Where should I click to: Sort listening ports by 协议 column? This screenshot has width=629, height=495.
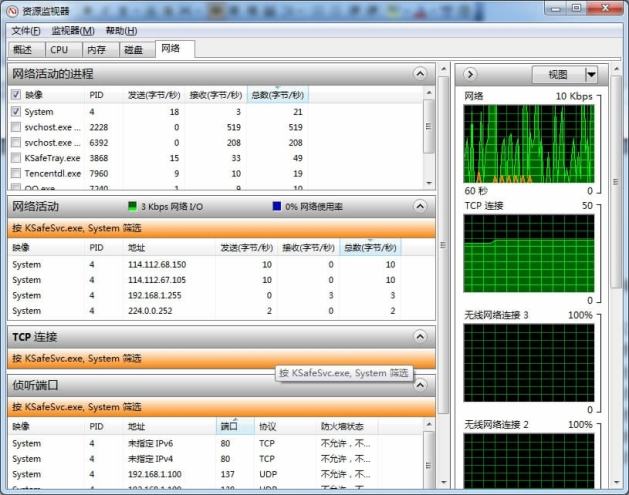coord(285,426)
